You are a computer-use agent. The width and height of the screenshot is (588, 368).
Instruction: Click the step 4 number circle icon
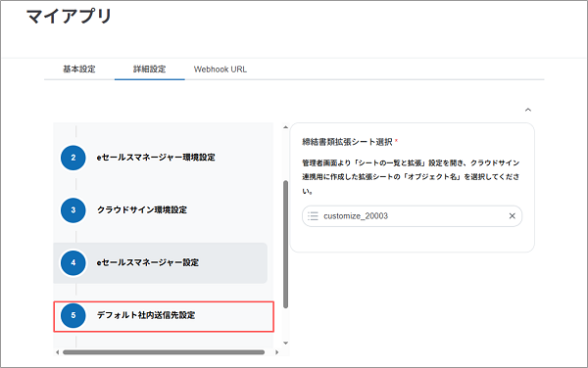tap(73, 263)
